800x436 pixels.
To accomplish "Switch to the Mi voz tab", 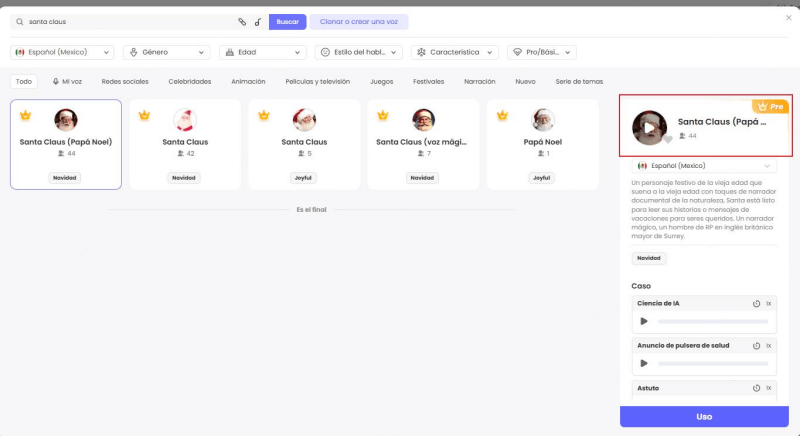I will [67, 81].
